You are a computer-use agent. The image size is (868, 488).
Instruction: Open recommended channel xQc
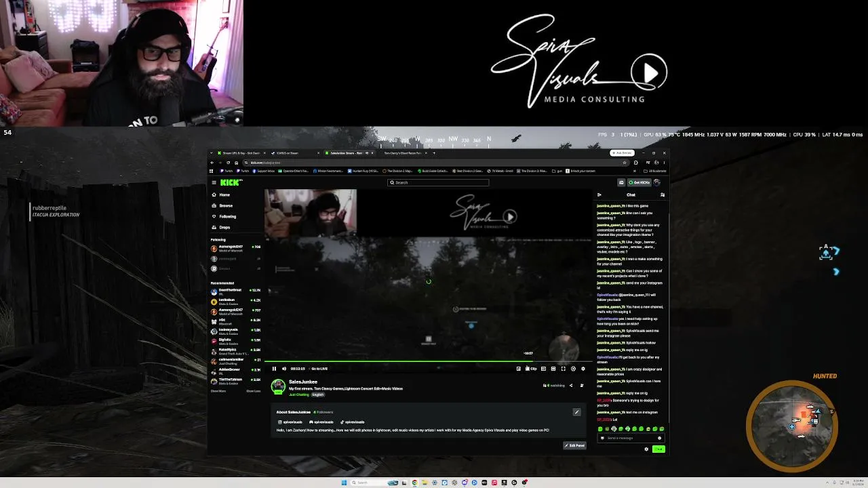[235, 321]
